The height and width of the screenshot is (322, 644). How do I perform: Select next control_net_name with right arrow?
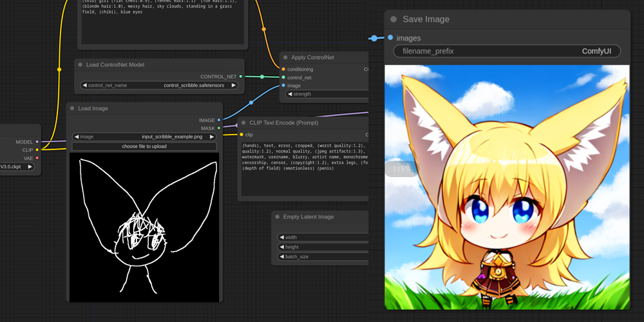click(233, 86)
